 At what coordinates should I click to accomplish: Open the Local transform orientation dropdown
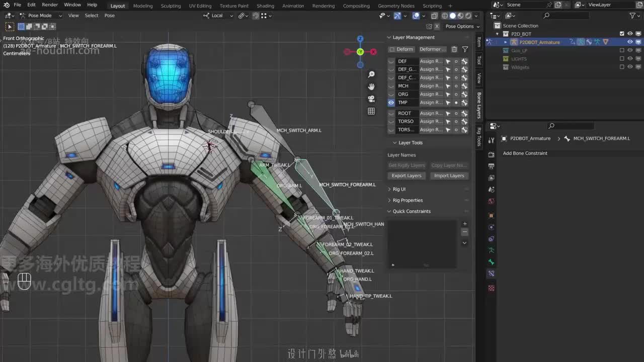tap(218, 16)
